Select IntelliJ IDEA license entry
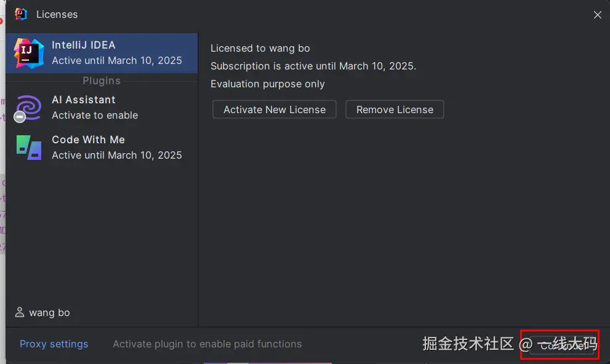 click(x=102, y=53)
